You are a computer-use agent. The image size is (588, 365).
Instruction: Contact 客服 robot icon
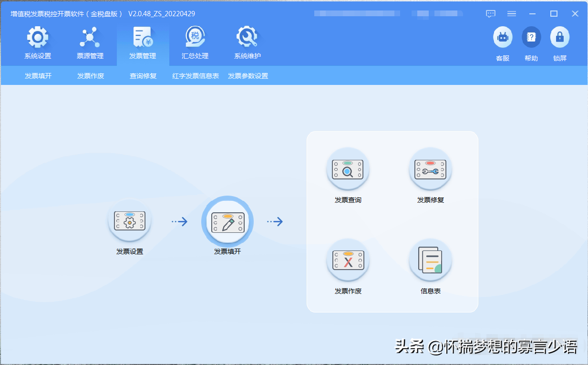tap(503, 37)
